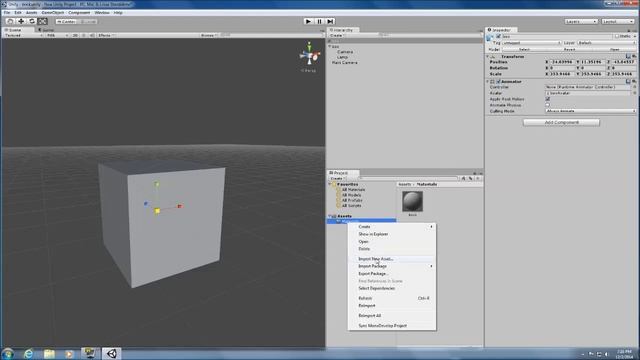Open the Layers dropdown
This screenshot has width=640, height=360.
582,21
